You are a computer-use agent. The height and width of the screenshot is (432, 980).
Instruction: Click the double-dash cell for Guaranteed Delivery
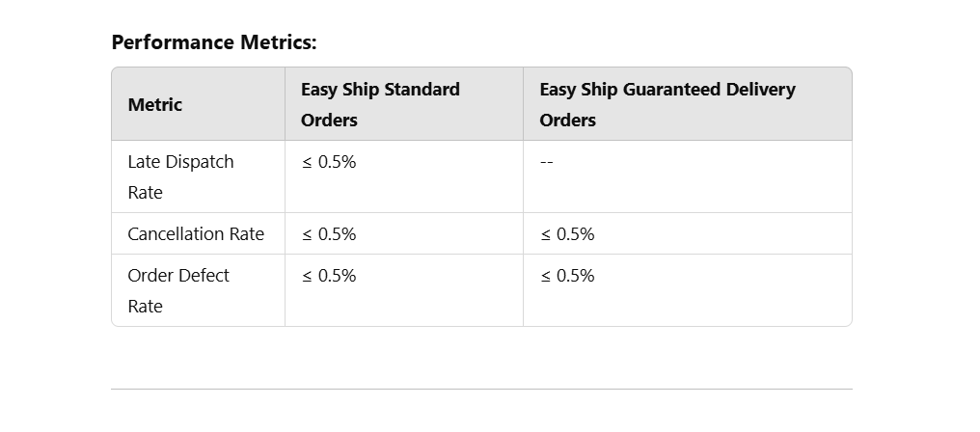(x=547, y=162)
